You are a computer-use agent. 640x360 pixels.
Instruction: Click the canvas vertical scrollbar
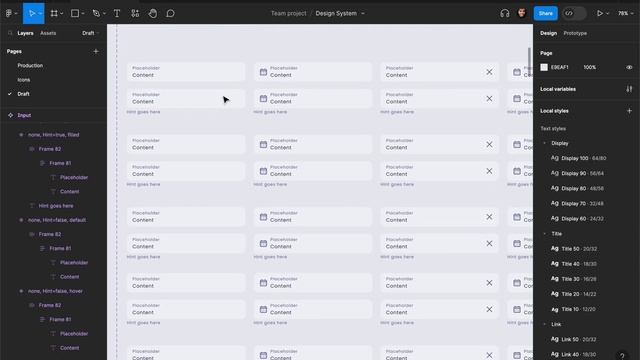pos(529,62)
